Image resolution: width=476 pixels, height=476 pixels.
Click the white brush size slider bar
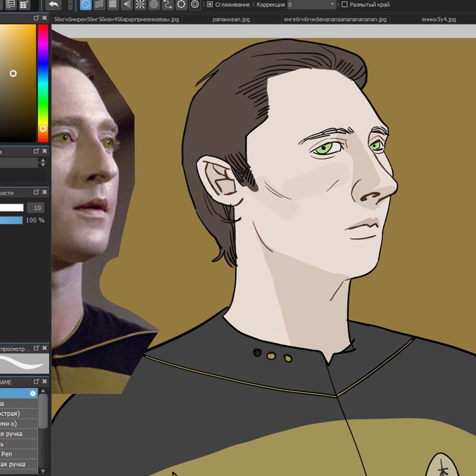(11, 208)
